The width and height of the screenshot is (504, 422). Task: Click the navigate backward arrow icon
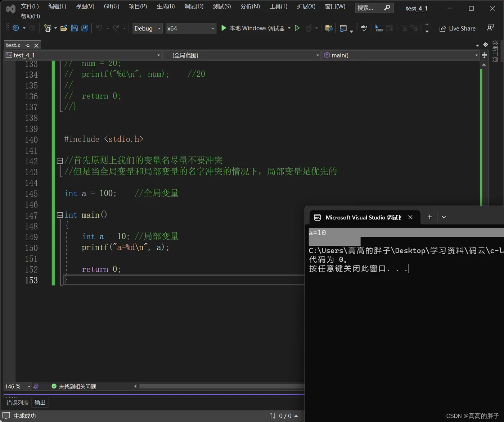click(16, 28)
